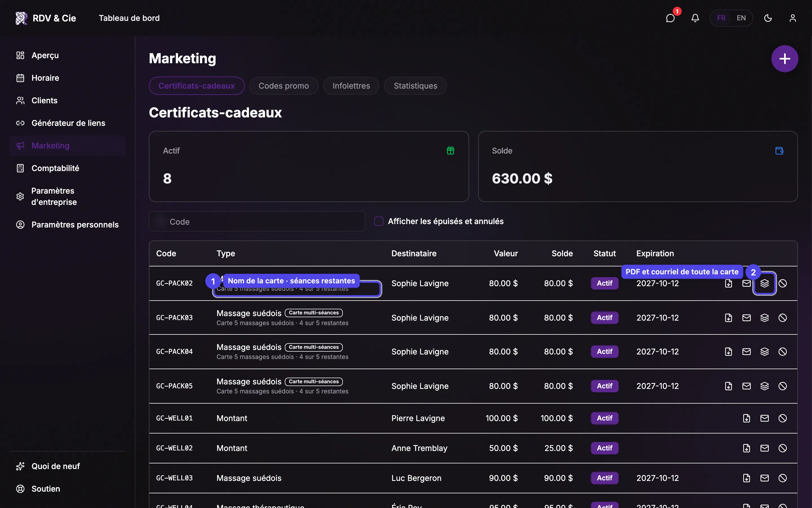Cancel the GC-PACK05 certificate
Image resolution: width=812 pixels, height=508 pixels.
click(x=782, y=386)
